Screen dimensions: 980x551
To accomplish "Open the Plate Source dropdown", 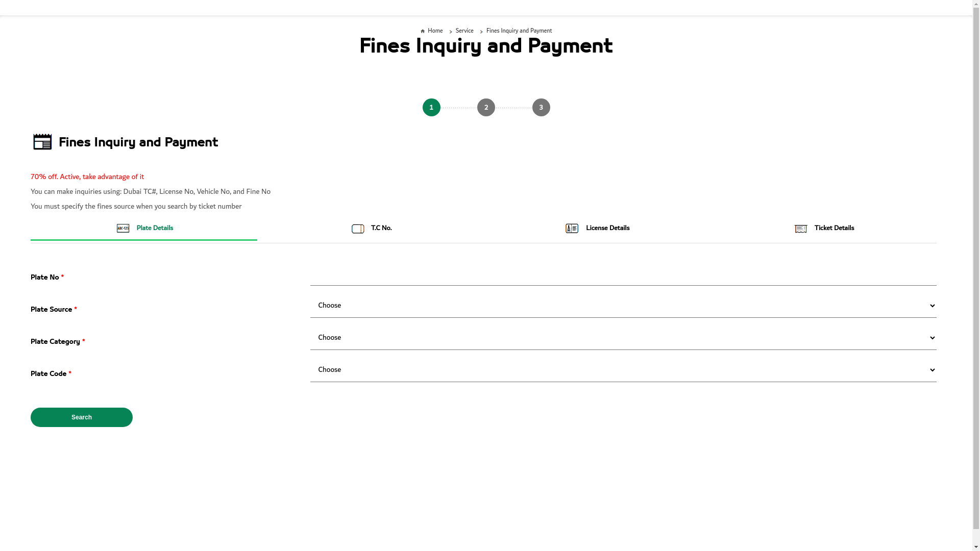I will 623,306.
